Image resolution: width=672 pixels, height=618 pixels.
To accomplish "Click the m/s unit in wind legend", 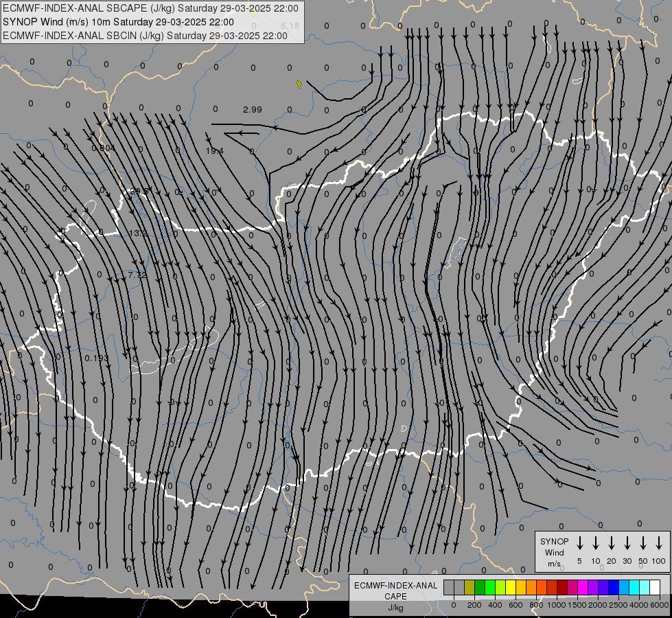I will click(x=554, y=564).
